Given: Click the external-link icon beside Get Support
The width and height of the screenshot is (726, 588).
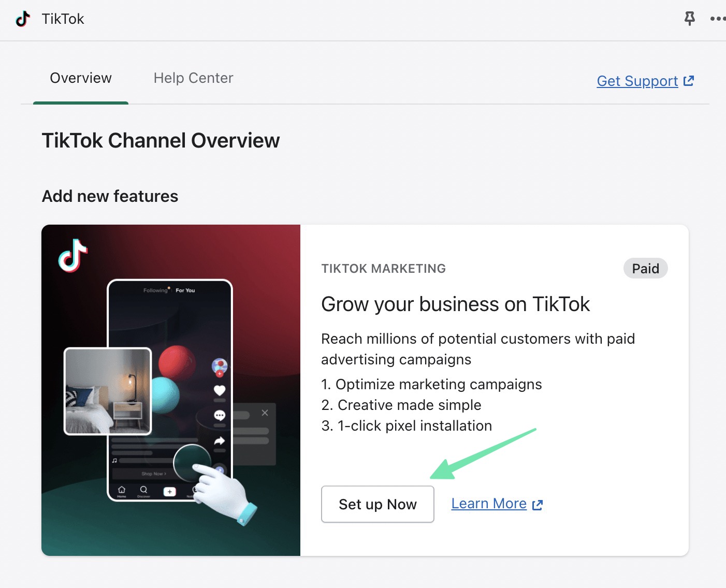Looking at the screenshot, I should coord(689,81).
